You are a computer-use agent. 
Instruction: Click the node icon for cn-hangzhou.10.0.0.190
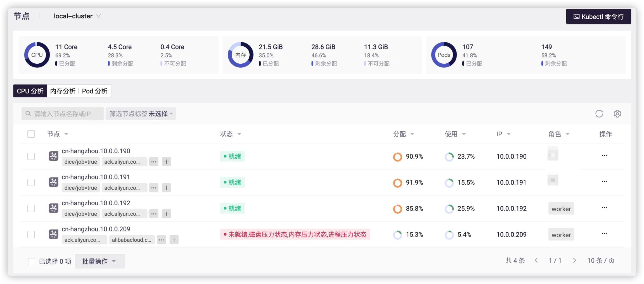[x=53, y=156]
